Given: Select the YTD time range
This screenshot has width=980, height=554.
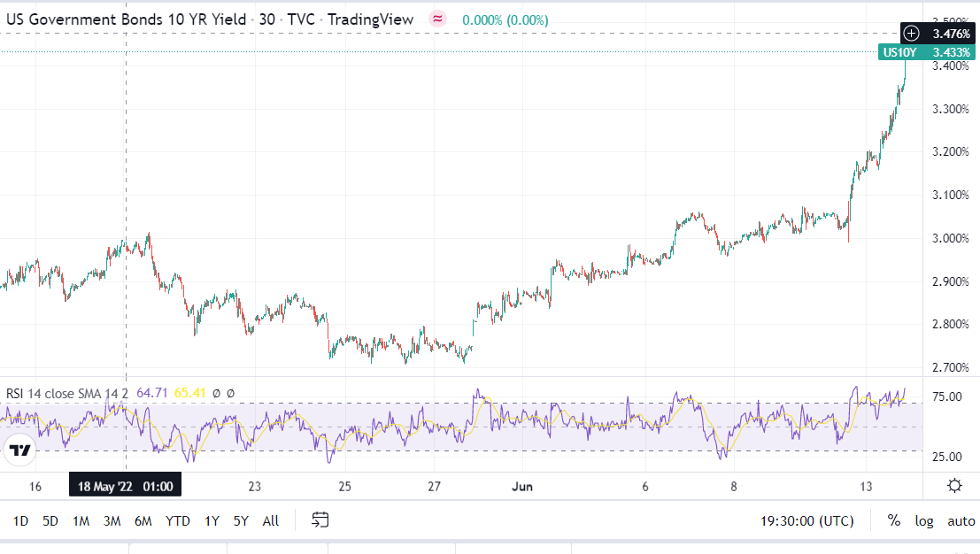Looking at the screenshot, I should click(x=178, y=520).
